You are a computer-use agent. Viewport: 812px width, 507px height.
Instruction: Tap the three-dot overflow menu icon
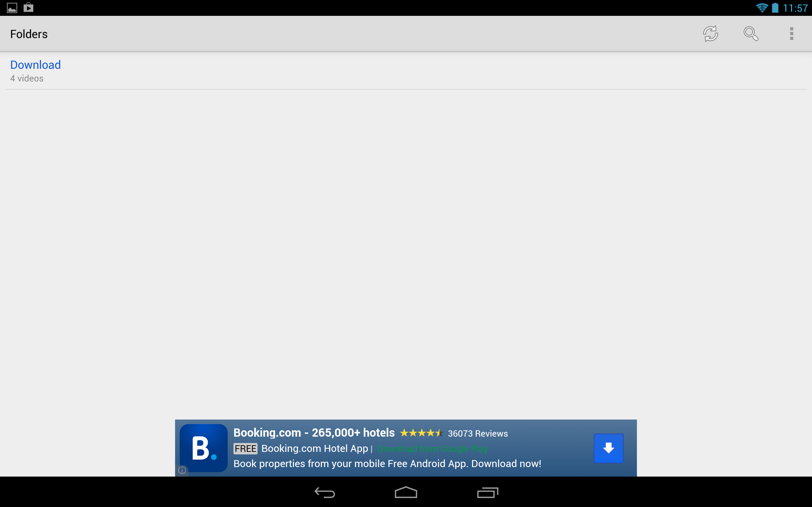click(791, 34)
